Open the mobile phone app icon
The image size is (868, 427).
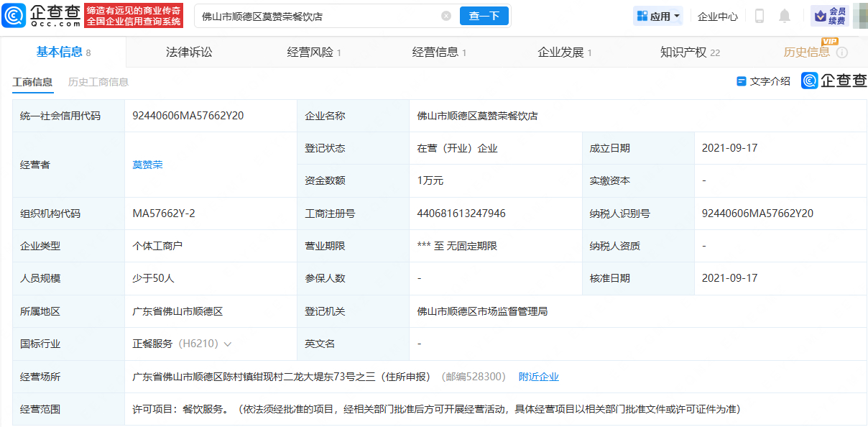(759, 16)
